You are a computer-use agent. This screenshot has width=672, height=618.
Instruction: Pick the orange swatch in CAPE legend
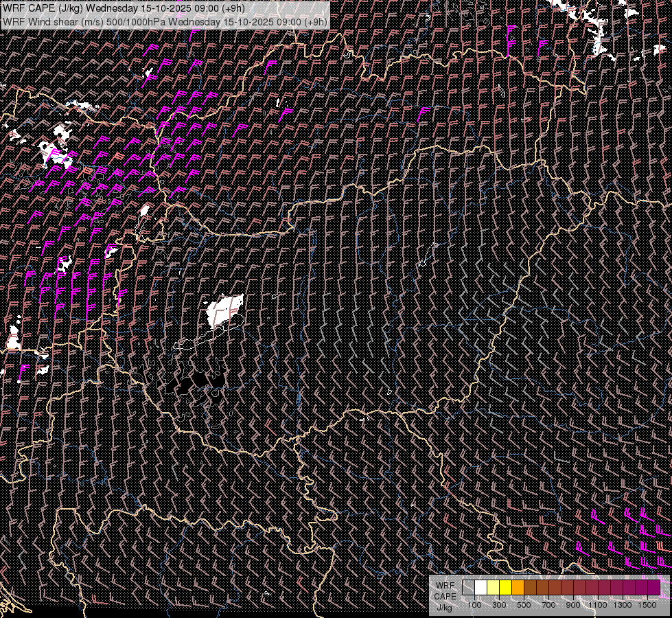518,587
